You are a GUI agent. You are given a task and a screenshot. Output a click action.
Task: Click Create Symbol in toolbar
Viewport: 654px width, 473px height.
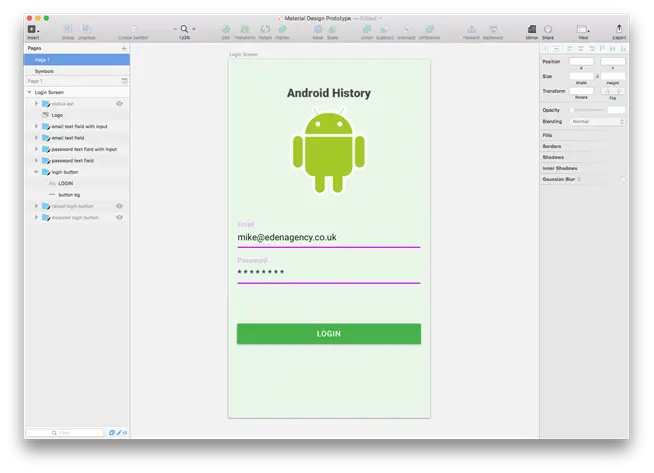point(133,29)
